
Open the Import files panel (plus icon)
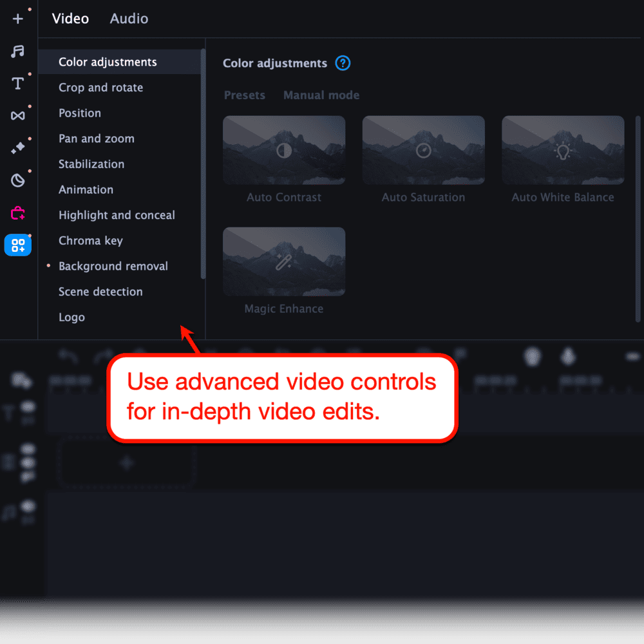point(18,19)
